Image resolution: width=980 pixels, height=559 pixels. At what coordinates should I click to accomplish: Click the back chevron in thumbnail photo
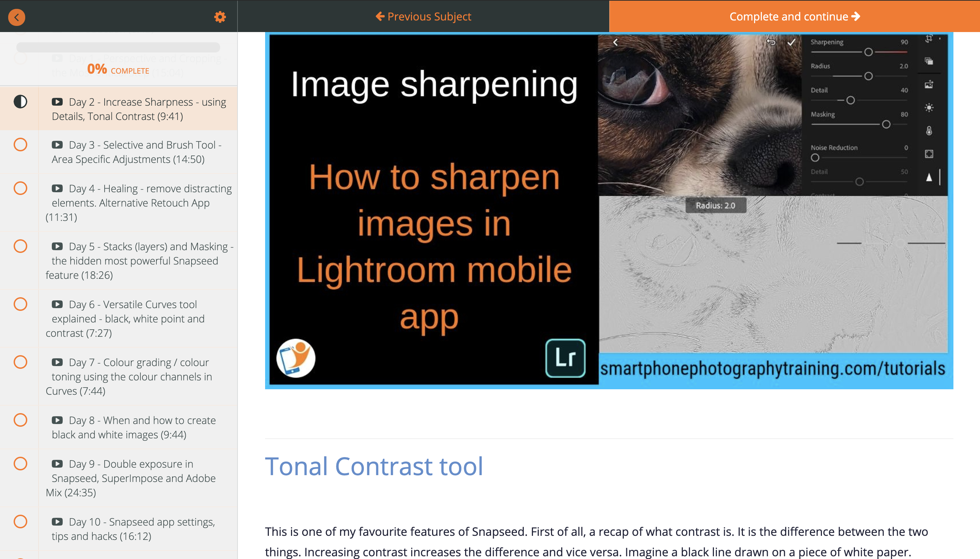615,42
